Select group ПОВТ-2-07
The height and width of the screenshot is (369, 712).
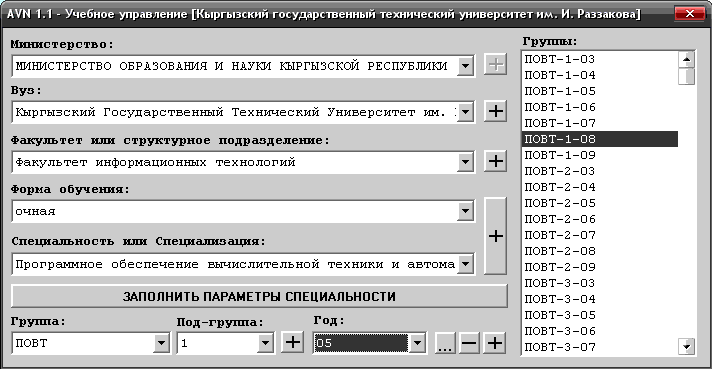[600, 235]
